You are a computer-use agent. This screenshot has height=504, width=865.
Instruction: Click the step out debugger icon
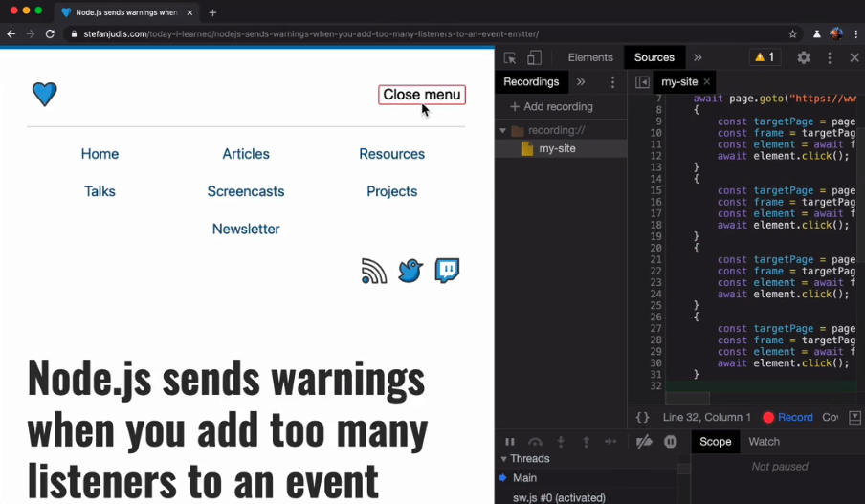pyautogui.click(x=586, y=442)
